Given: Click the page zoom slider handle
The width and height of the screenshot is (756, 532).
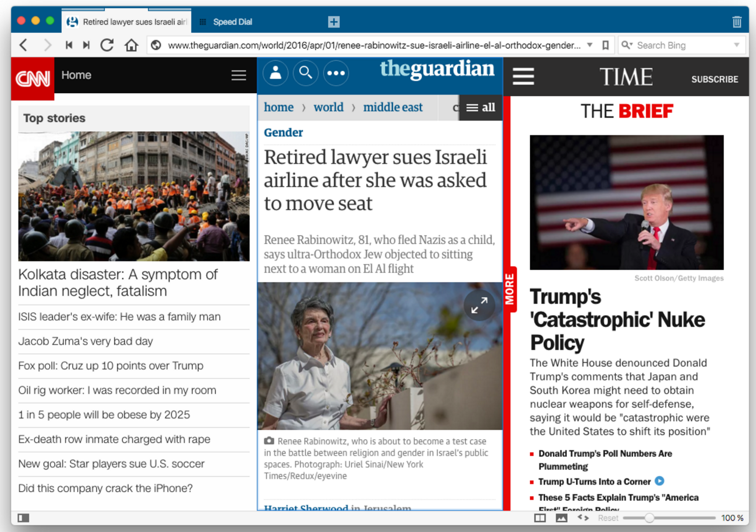Looking at the screenshot, I should point(650,518).
